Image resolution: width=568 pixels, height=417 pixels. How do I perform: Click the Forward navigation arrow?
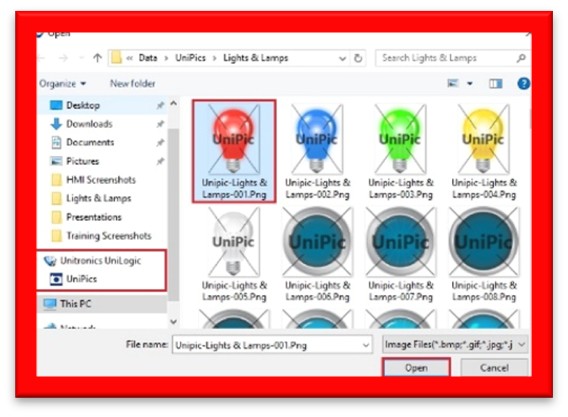(63, 58)
